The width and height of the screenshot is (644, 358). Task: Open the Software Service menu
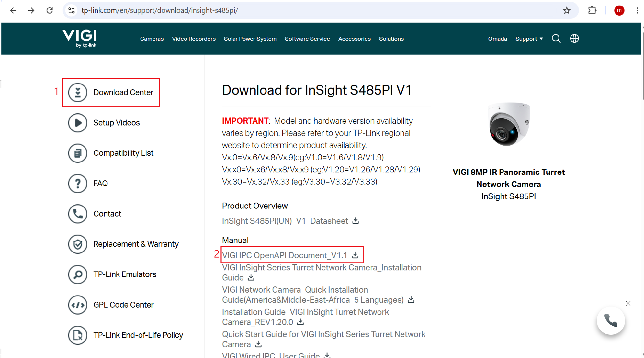point(307,39)
